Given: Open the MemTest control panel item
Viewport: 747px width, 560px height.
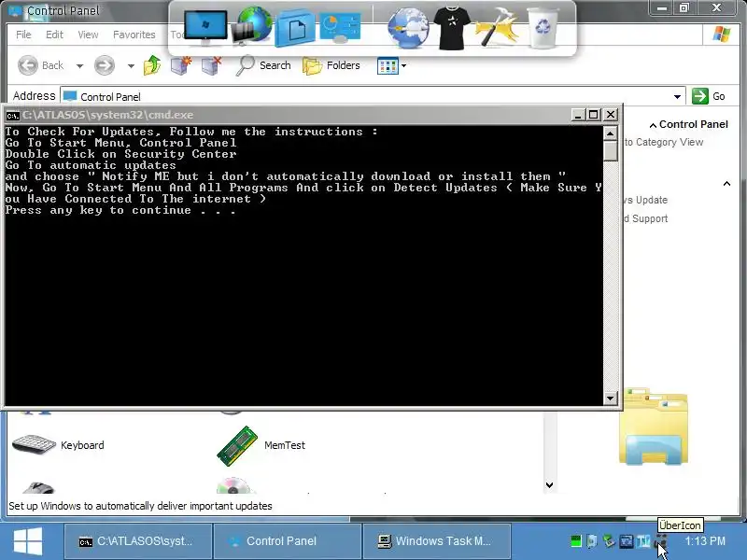Looking at the screenshot, I should [x=261, y=445].
